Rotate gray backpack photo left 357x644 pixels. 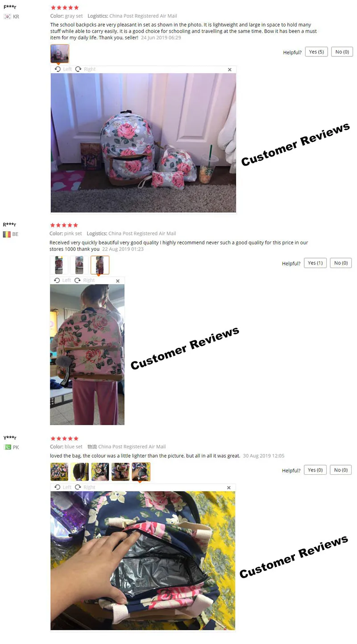[63, 69]
